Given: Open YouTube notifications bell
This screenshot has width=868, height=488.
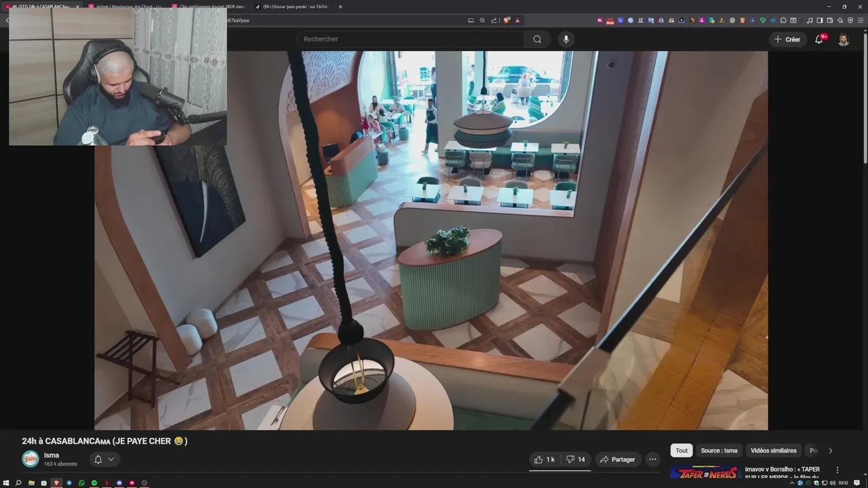Looking at the screenshot, I should click(x=818, y=39).
